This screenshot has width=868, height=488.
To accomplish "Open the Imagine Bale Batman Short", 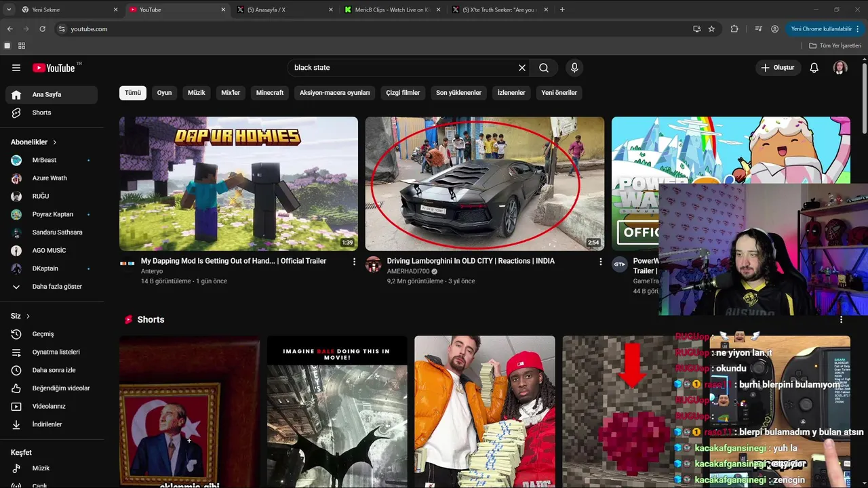I will coord(337,412).
